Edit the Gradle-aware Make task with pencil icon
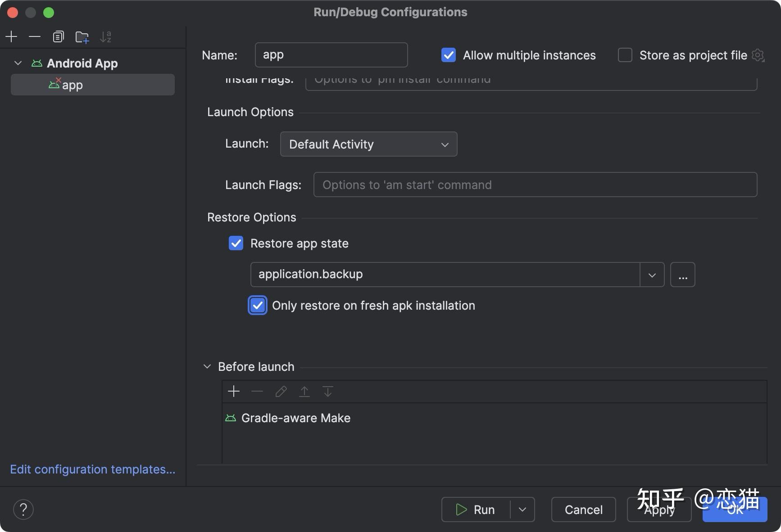This screenshot has height=532, width=781. click(281, 391)
